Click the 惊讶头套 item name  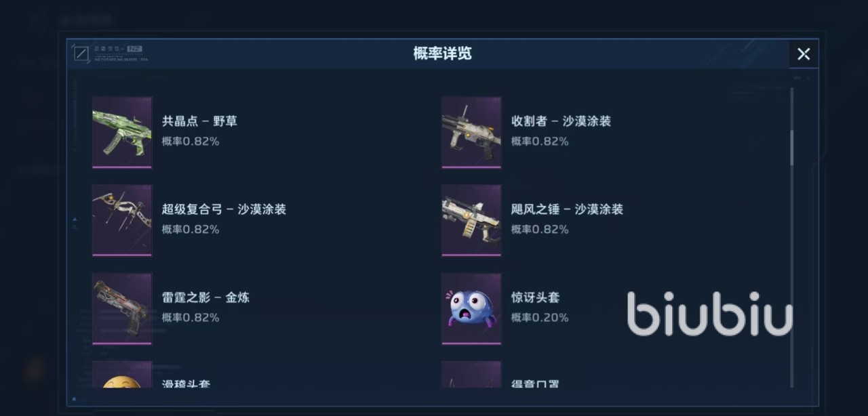pyautogui.click(x=535, y=297)
